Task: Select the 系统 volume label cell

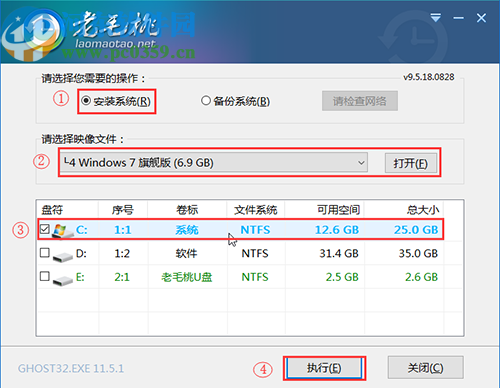Action: coord(187,230)
